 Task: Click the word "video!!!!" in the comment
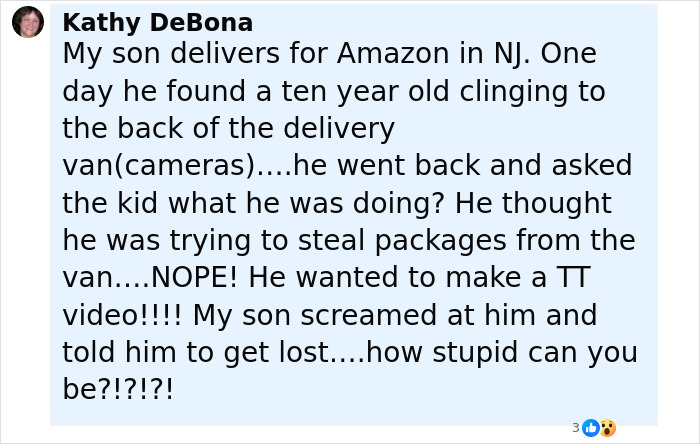pyautogui.click(x=122, y=316)
